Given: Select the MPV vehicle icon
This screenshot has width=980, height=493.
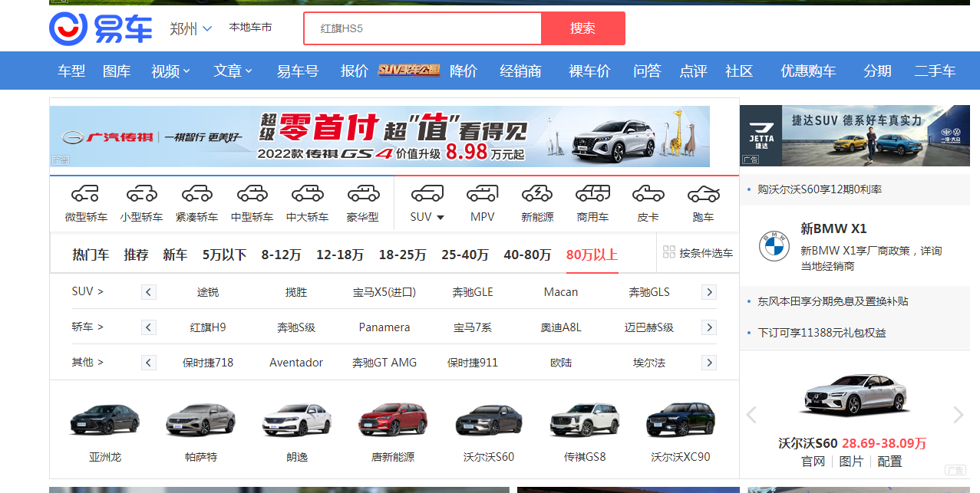Looking at the screenshot, I should tap(482, 193).
